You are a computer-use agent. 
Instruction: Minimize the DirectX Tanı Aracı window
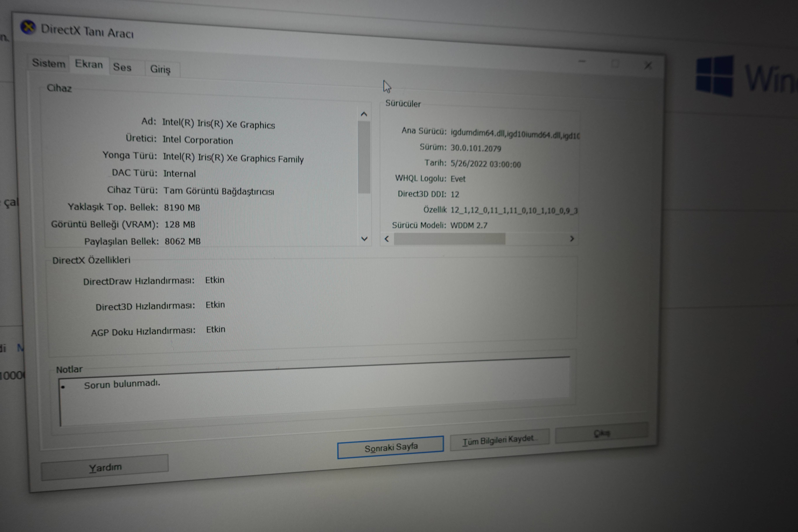pyautogui.click(x=582, y=61)
